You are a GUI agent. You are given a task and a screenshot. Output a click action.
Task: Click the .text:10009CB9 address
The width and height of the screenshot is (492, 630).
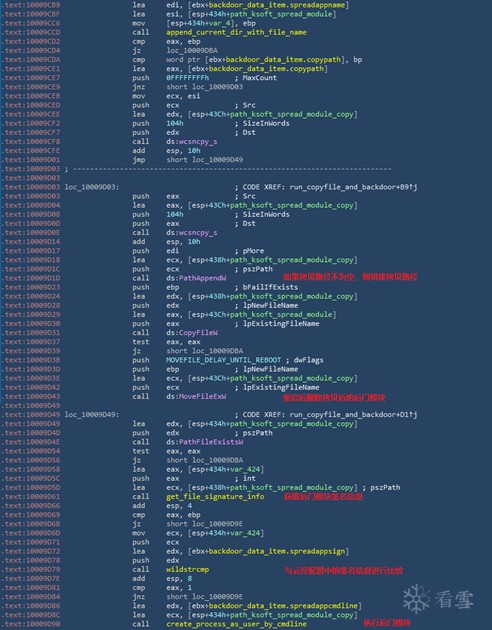coord(31,5)
